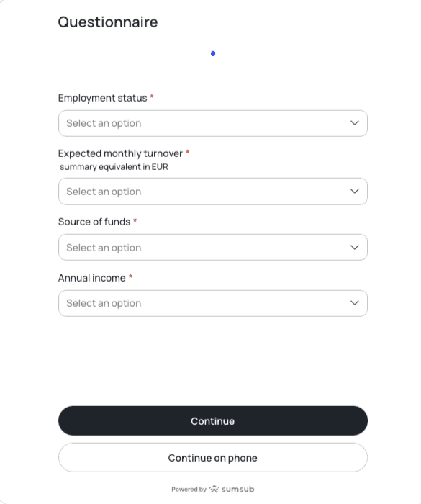Click the Employment status label
421x504 pixels.
[x=102, y=98]
